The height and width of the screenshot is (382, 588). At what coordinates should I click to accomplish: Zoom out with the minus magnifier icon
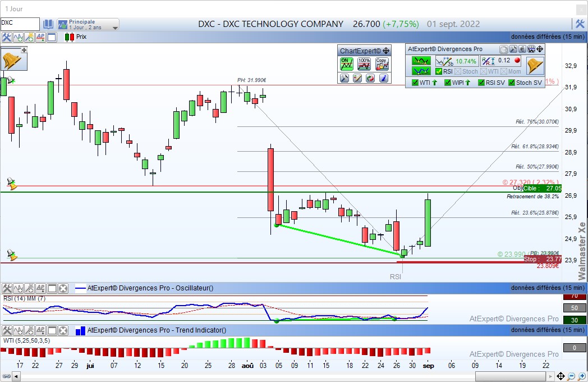click(571, 376)
